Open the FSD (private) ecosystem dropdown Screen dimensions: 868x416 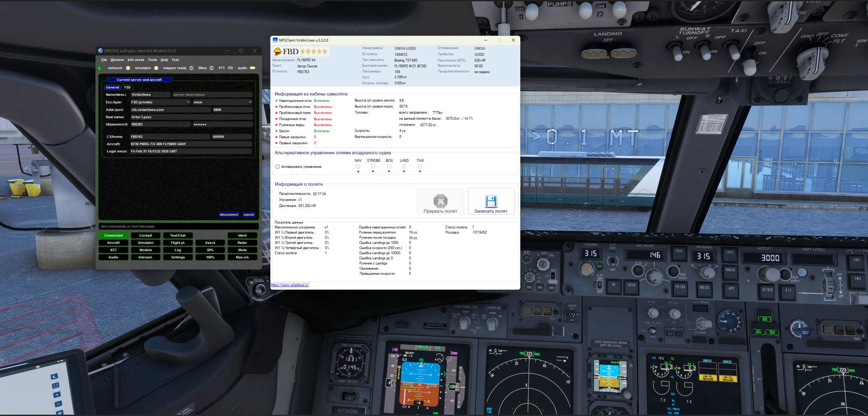(x=160, y=102)
